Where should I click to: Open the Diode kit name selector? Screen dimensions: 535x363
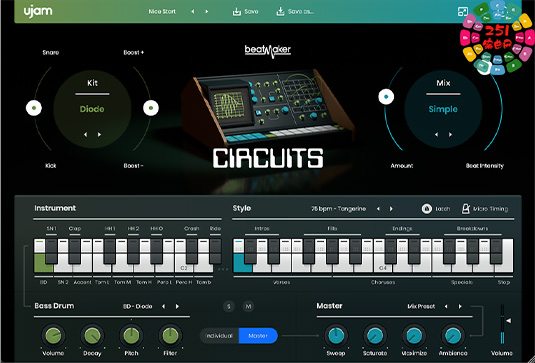92,109
